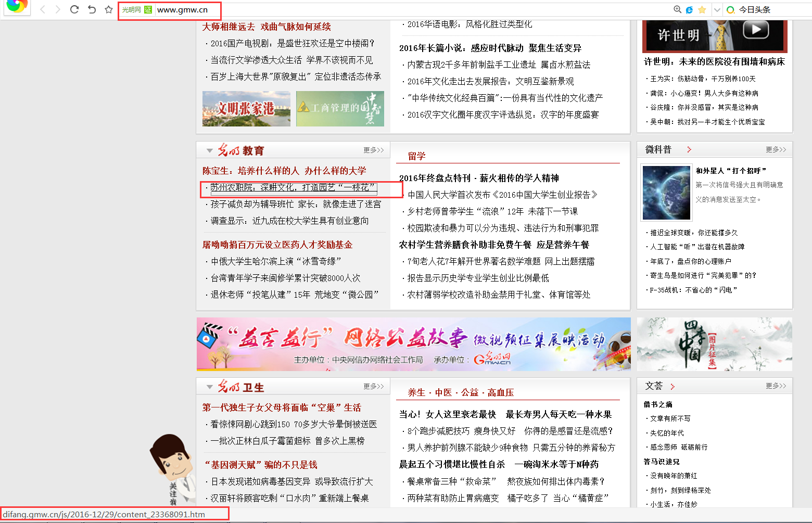This screenshot has height=523, width=812.
Task: Open 孩子减负却为辅导班忙 article
Action: tap(296, 204)
